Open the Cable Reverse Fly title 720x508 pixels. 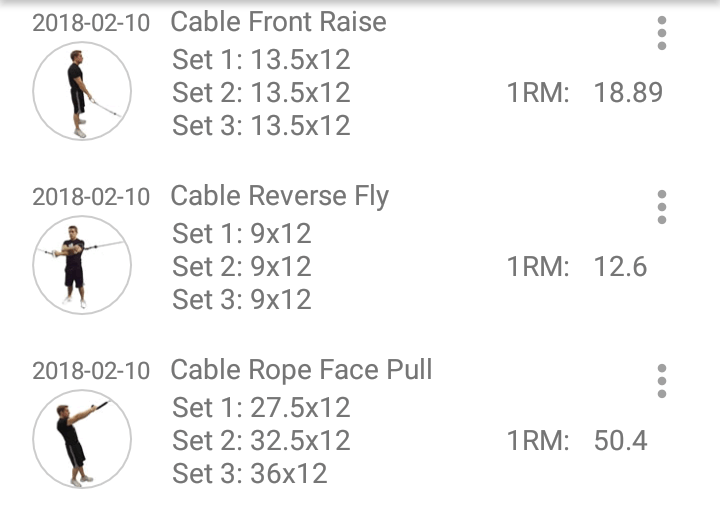279,196
